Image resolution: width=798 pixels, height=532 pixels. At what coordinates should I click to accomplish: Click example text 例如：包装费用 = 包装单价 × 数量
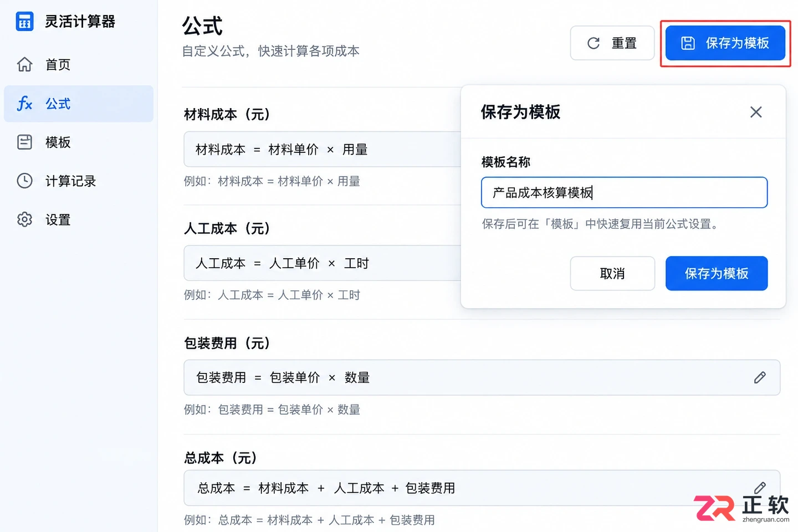click(272, 410)
